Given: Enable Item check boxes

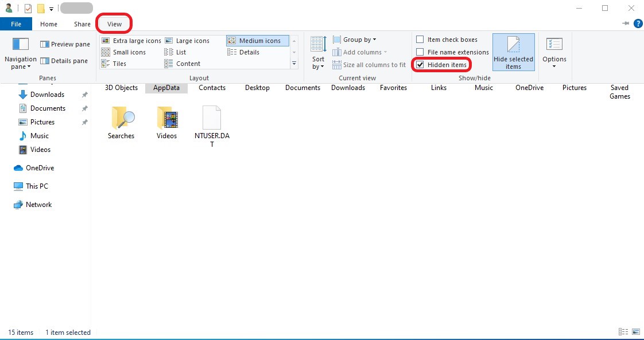Looking at the screenshot, I should click(x=420, y=39).
